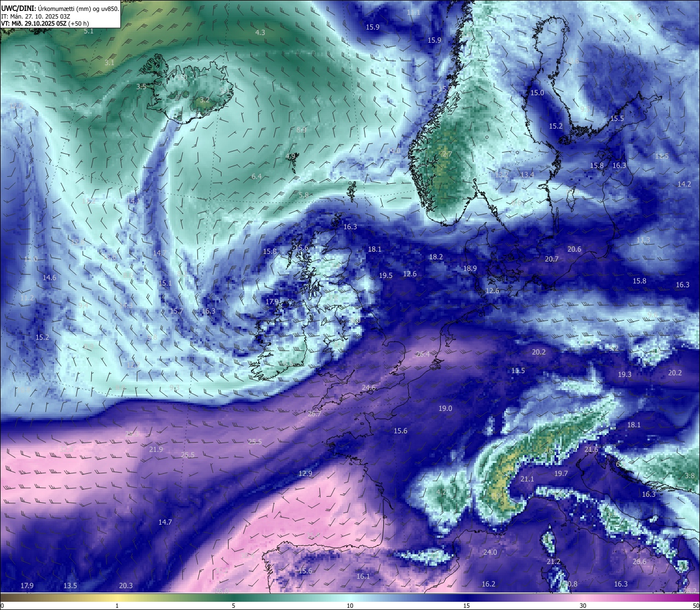Click the '24.0' value label
The height and width of the screenshot is (610, 700).
(491, 553)
